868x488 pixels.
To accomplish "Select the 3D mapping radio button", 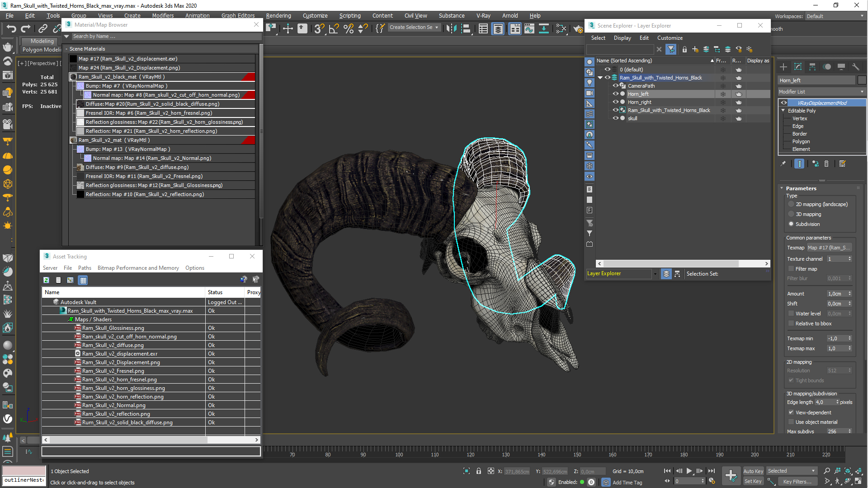I will tap(791, 214).
